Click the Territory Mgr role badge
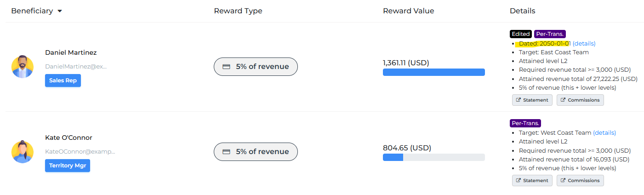 click(68, 166)
